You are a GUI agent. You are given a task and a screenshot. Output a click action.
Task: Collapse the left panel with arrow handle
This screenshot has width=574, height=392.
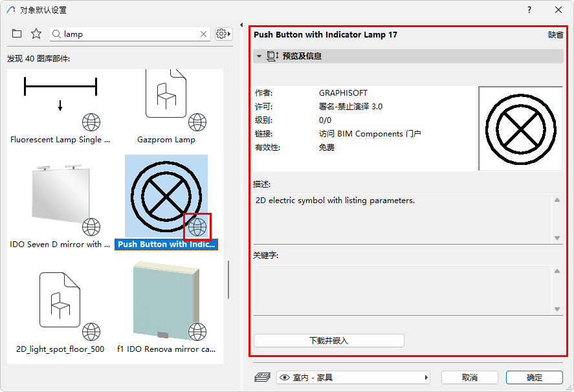pyautogui.click(x=241, y=25)
